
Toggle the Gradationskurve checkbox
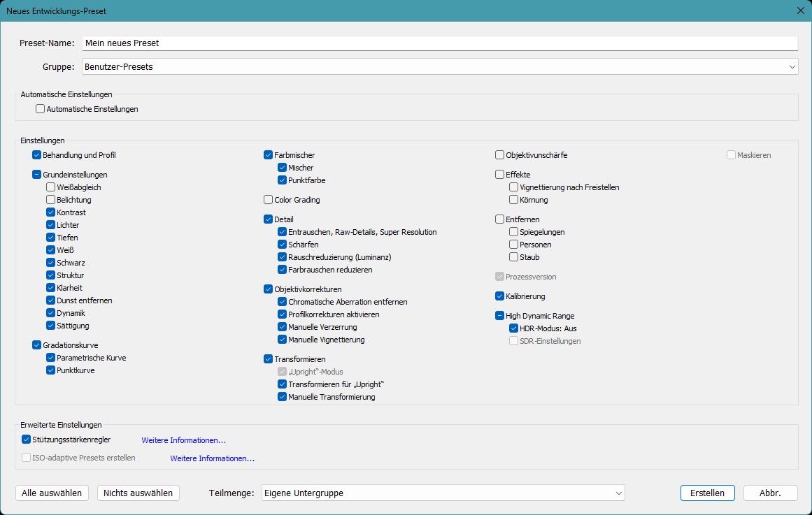pos(37,344)
